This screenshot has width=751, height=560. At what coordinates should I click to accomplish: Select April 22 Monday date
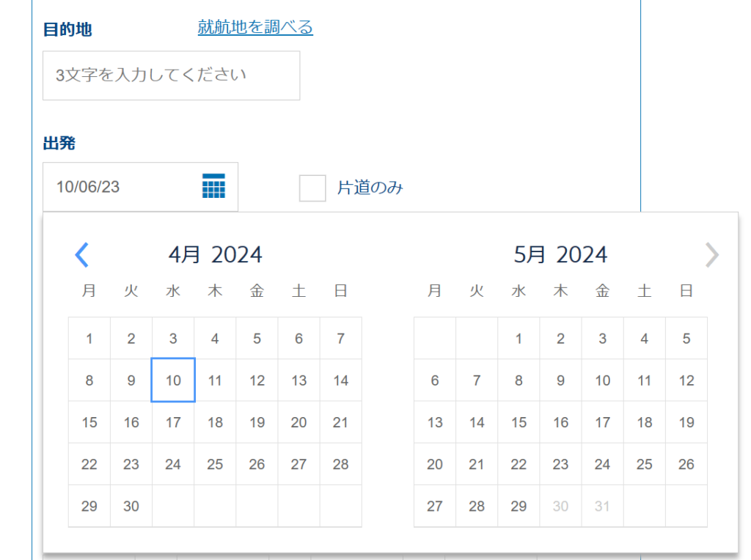89,464
